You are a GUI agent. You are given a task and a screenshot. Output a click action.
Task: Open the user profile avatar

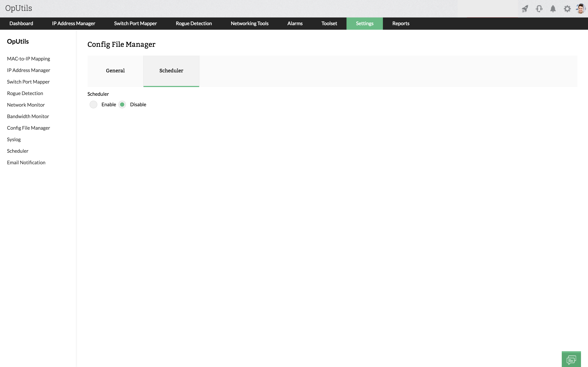click(581, 9)
